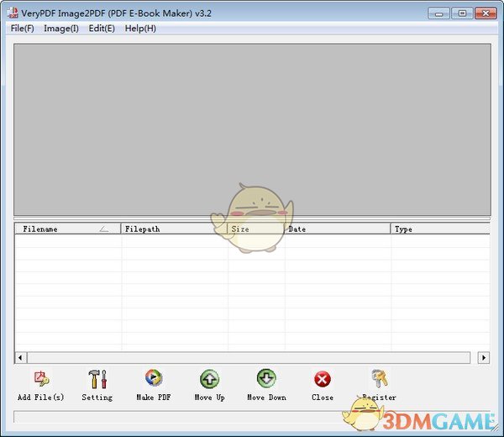Sort list by Type column header

click(440, 229)
